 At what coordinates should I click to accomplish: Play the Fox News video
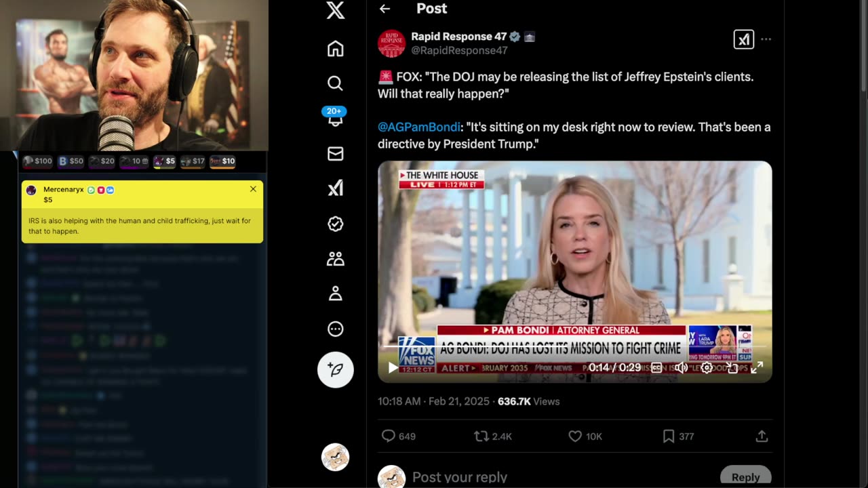393,367
